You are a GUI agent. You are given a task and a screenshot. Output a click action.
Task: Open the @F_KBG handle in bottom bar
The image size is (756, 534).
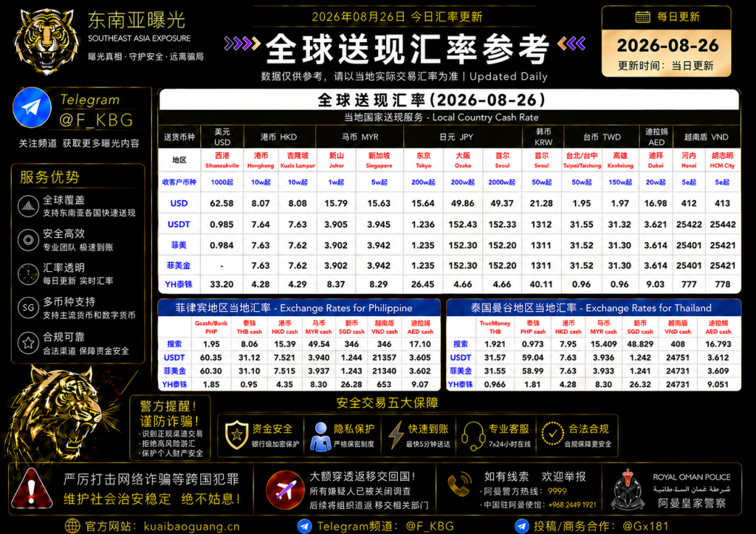click(x=430, y=526)
